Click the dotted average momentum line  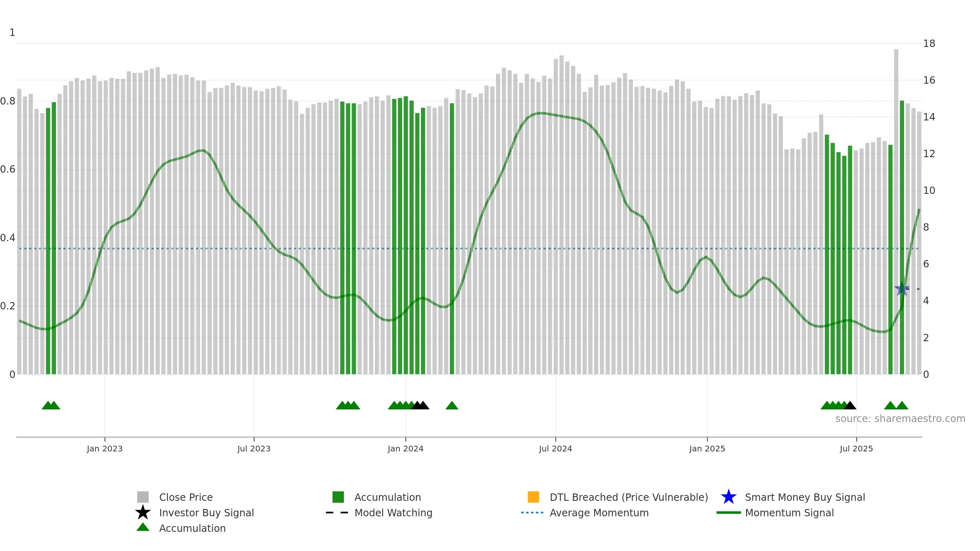(469, 248)
